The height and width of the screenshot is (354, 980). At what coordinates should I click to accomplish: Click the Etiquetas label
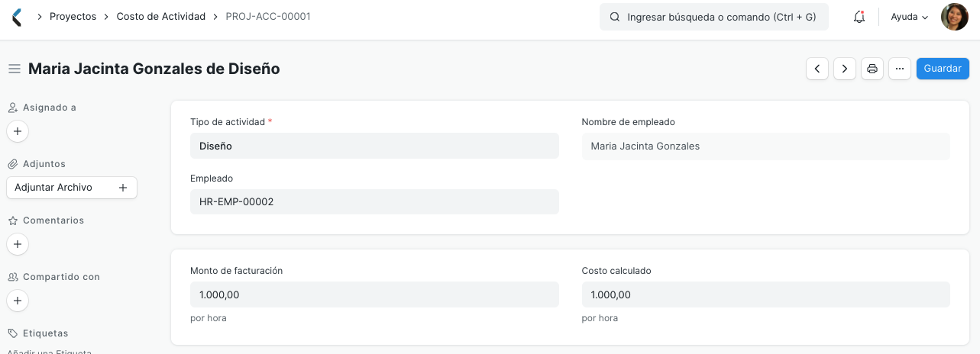(46, 333)
